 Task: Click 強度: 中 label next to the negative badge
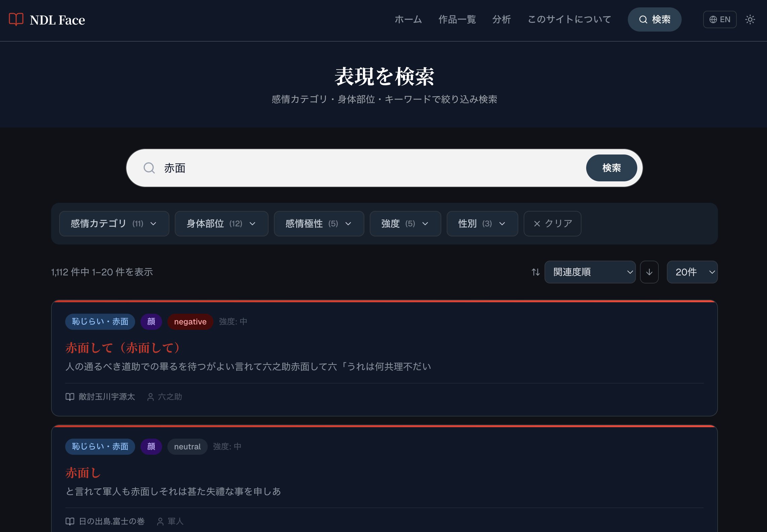pos(233,322)
